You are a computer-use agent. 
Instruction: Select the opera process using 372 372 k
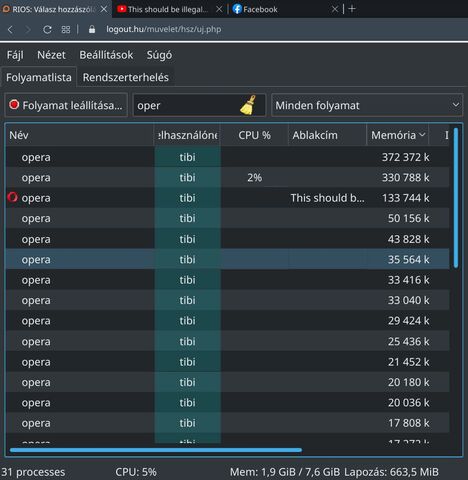pos(227,157)
